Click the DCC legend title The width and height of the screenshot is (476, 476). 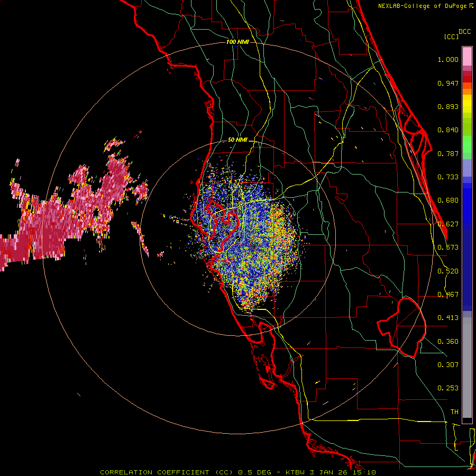tap(464, 32)
